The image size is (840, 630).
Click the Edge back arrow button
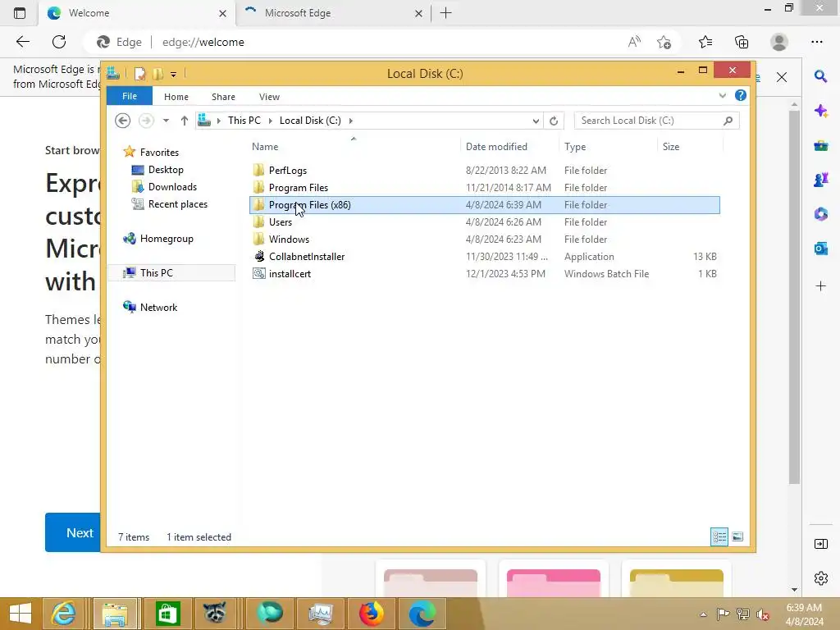pos(22,42)
